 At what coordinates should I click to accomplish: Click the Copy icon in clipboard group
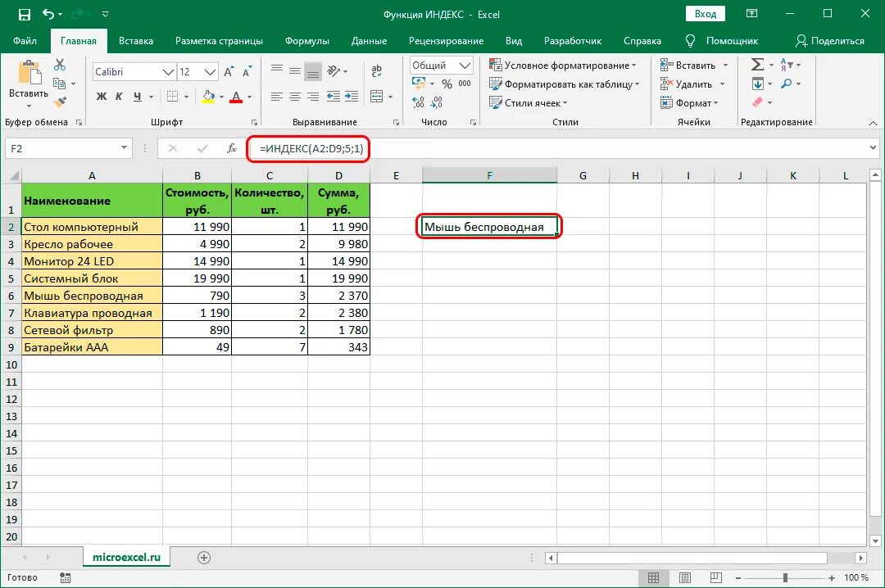pos(59,84)
